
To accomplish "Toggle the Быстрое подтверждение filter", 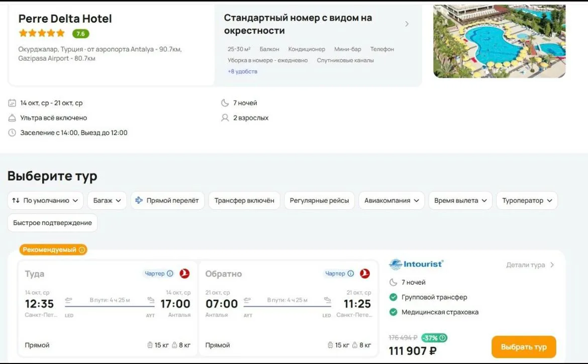I will click(x=52, y=223).
